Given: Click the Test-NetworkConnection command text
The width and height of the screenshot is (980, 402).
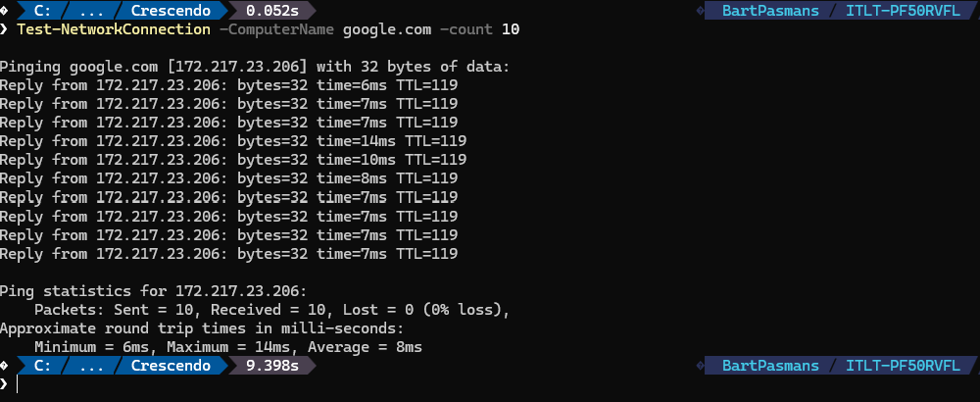Looking at the screenshot, I should pos(113,29).
